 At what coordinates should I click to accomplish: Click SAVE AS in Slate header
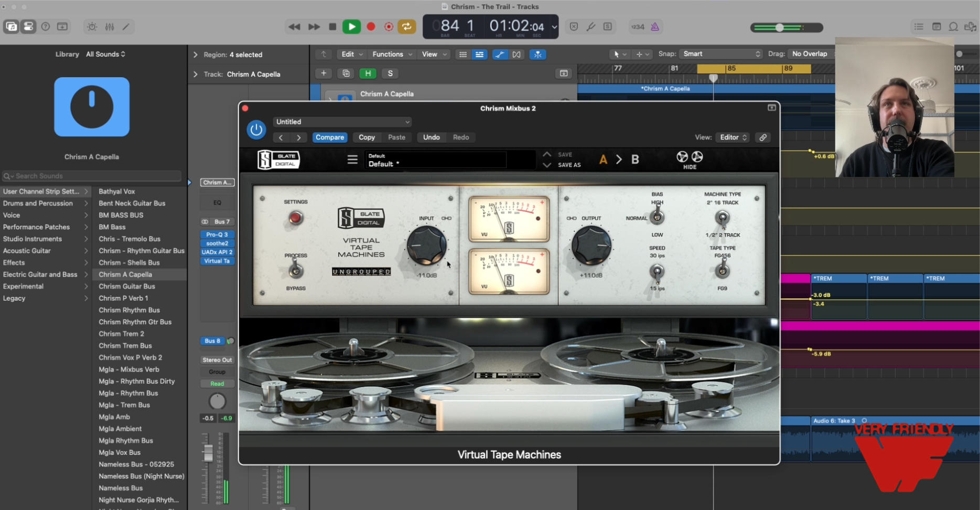(x=569, y=165)
